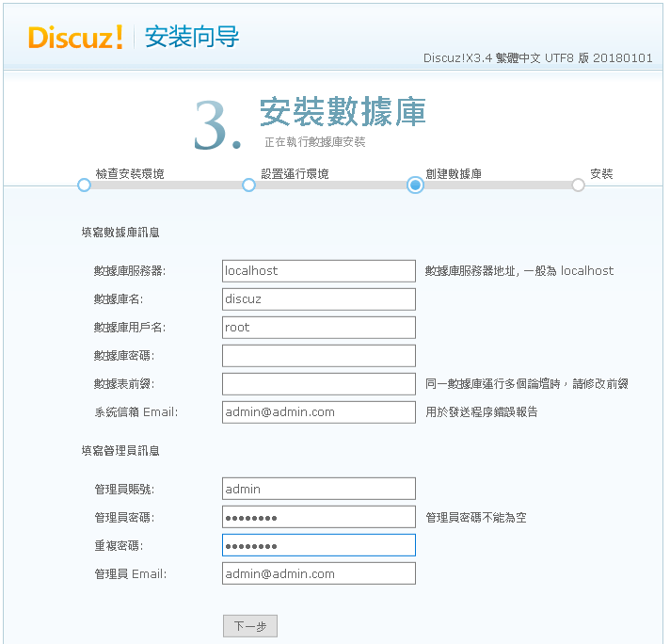Click the Discuz! logo
Image resolution: width=670 pixels, height=644 pixels.
[x=75, y=38]
